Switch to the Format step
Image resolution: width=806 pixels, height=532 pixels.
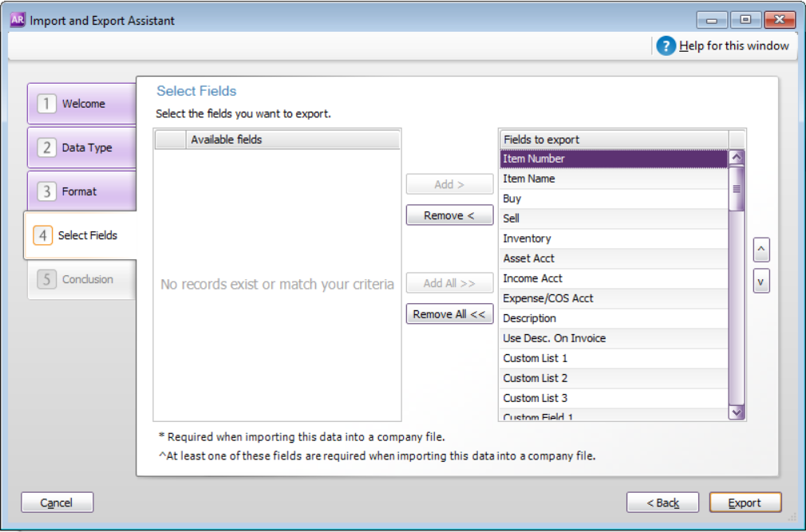coord(81,191)
